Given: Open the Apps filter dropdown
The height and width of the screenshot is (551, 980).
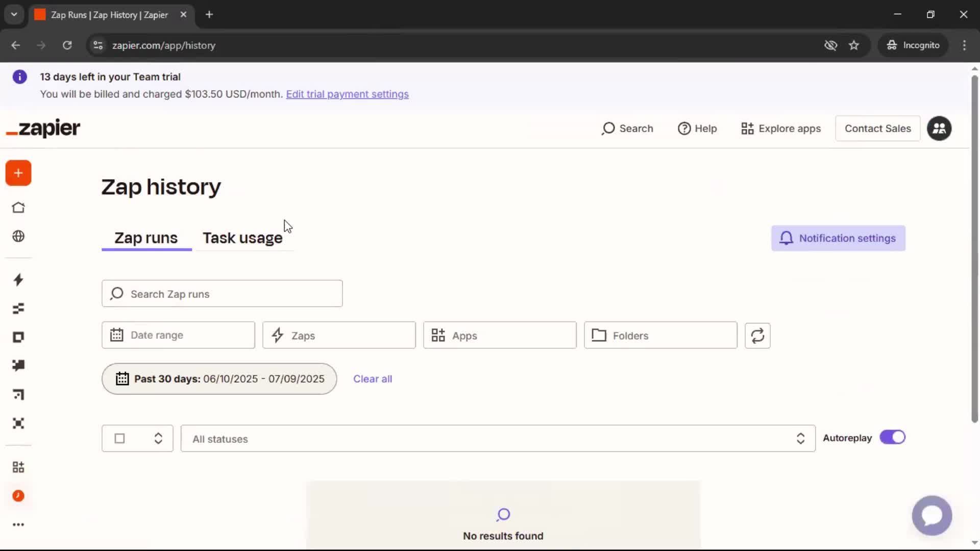Looking at the screenshot, I should pyautogui.click(x=500, y=335).
